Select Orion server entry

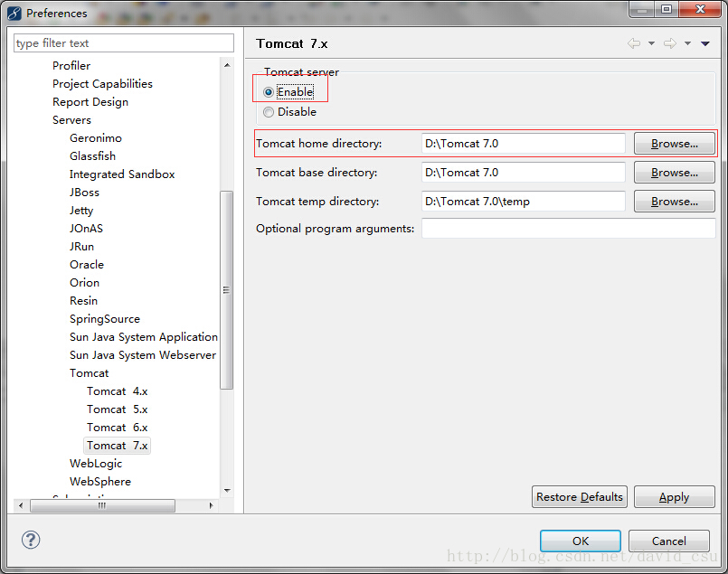[84, 283]
